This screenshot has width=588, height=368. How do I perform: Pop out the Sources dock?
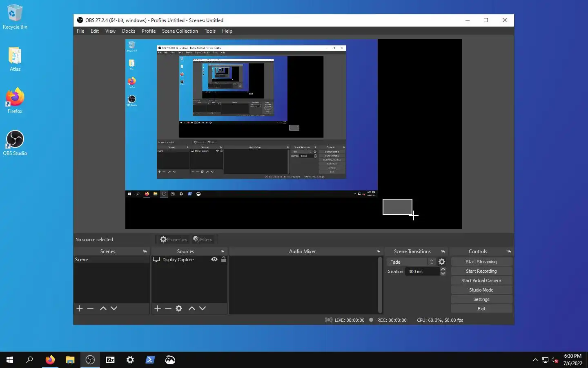pyautogui.click(x=223, y=251)
